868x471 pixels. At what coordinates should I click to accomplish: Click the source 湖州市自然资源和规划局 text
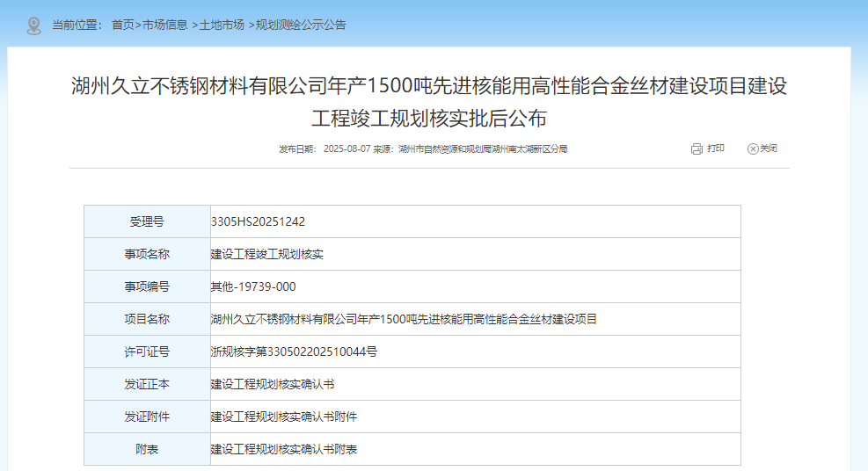coord(482,149)
